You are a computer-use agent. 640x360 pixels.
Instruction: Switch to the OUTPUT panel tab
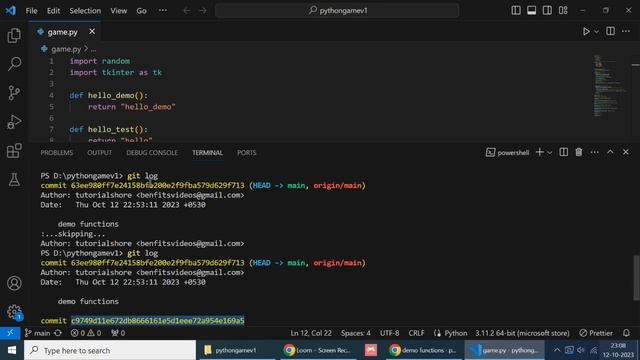pos(99,153)
